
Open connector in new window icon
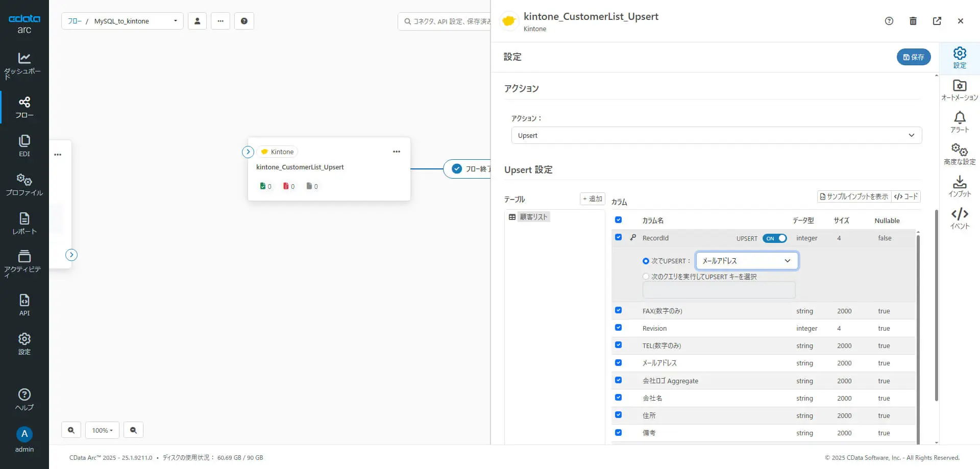(x=937, y=21)
